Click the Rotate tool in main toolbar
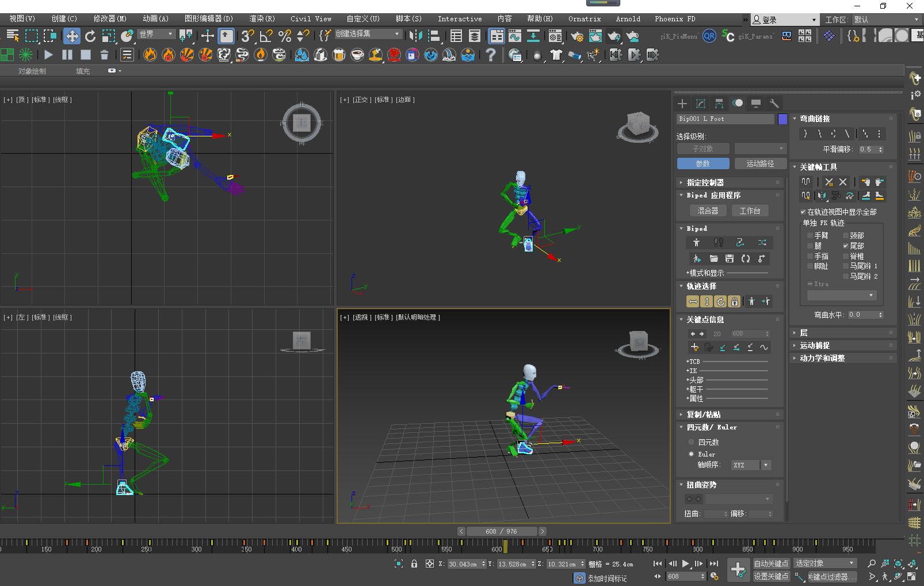Image resolution: width=924 pixels, height=586 pixels. (x=90, y=36)
